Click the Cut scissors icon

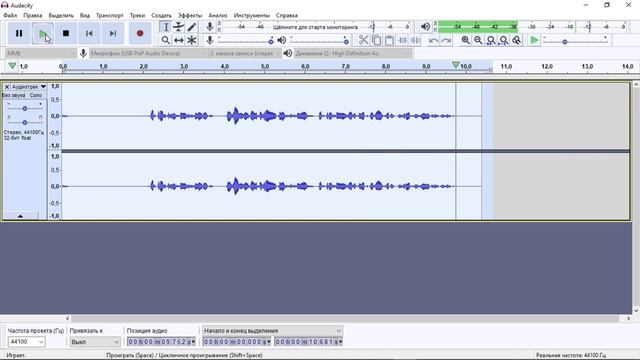point(363,40)
